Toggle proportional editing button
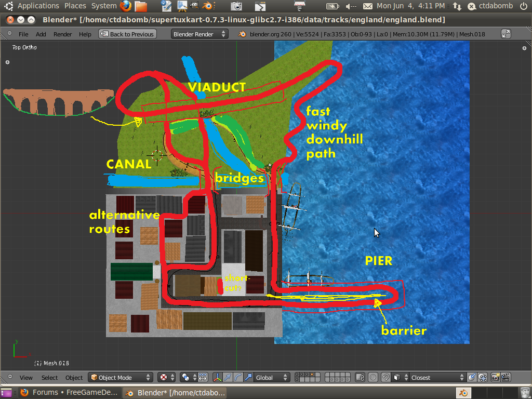Image resolution: width=532 pixels, height=399 pixels. click(x=373, y=378)
